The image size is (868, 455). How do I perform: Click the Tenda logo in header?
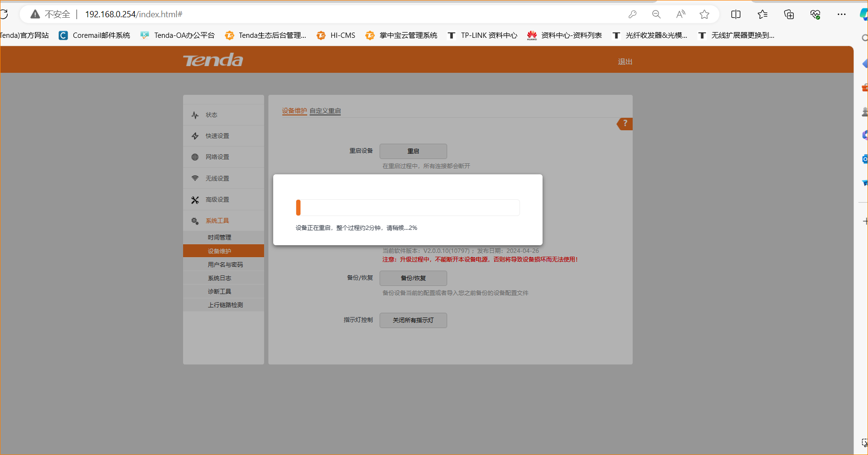[213, 60]
